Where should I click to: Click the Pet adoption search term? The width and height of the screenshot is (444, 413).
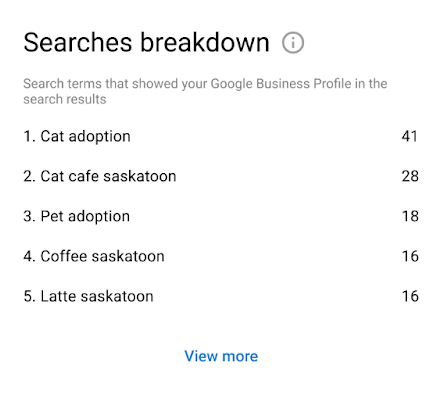click(x=85, y=216)
